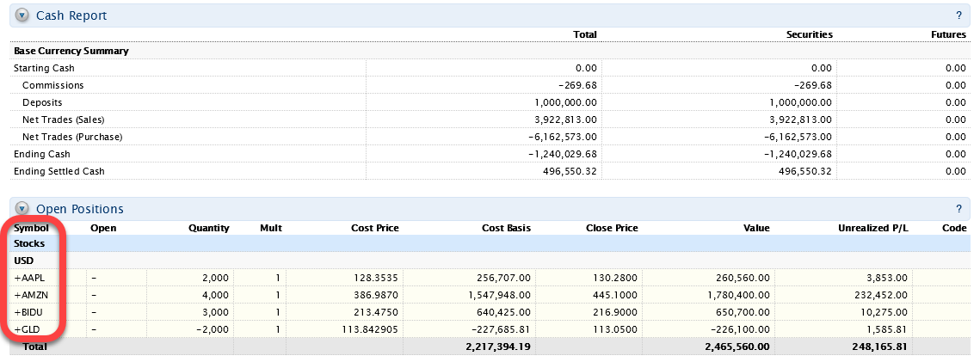Open help icon for Cash Report

click(958, 15)
